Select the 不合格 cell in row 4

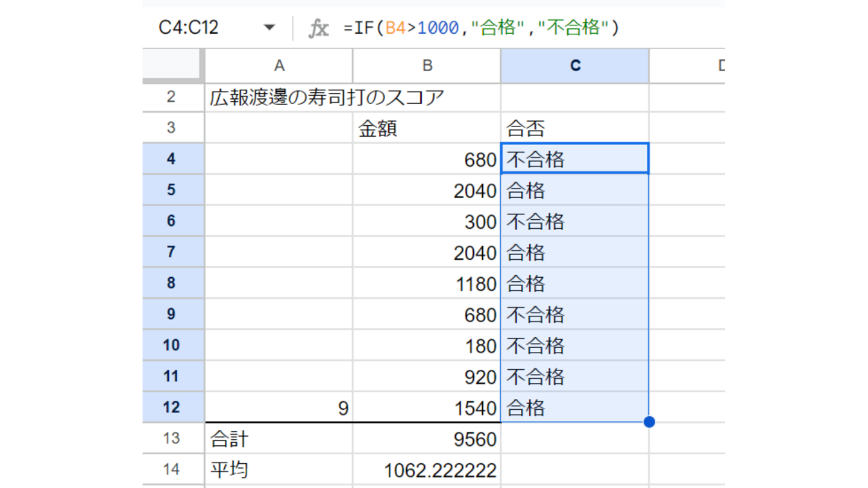(x=575, y=158)
